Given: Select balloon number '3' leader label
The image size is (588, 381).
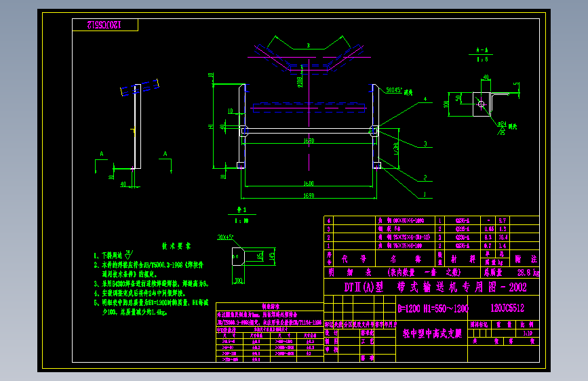Looking at the screenshot, I should [425, 144].
